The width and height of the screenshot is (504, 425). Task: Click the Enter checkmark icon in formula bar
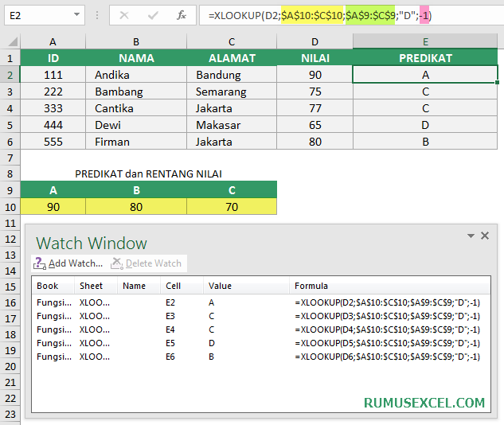[x=153, y=15]
